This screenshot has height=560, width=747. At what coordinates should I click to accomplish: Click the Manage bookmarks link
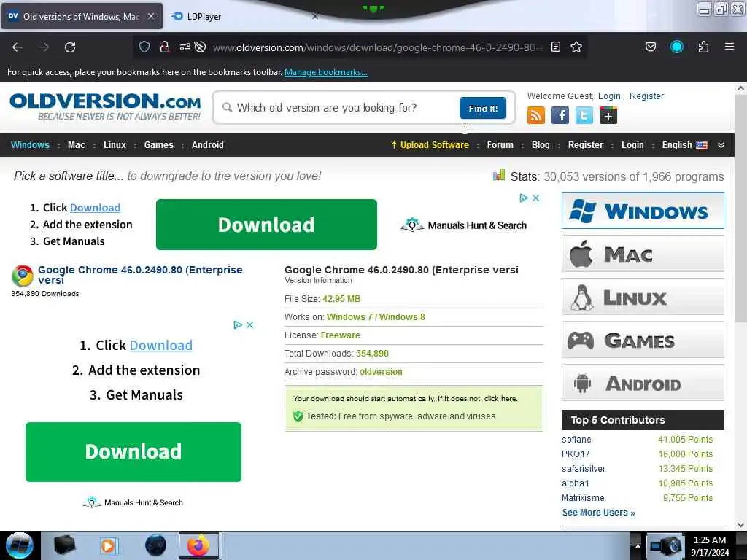coord(326,72)
